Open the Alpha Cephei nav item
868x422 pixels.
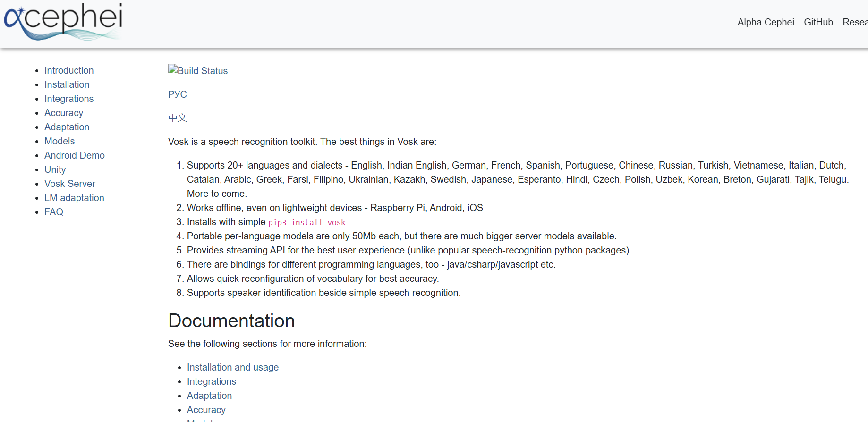point(766,22)
